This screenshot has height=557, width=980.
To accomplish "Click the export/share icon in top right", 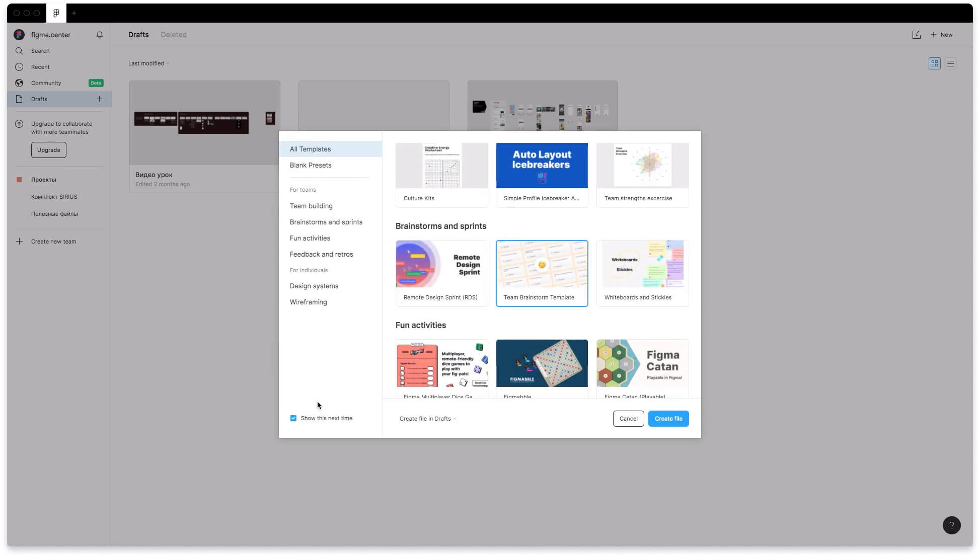I will click(917, 34).
